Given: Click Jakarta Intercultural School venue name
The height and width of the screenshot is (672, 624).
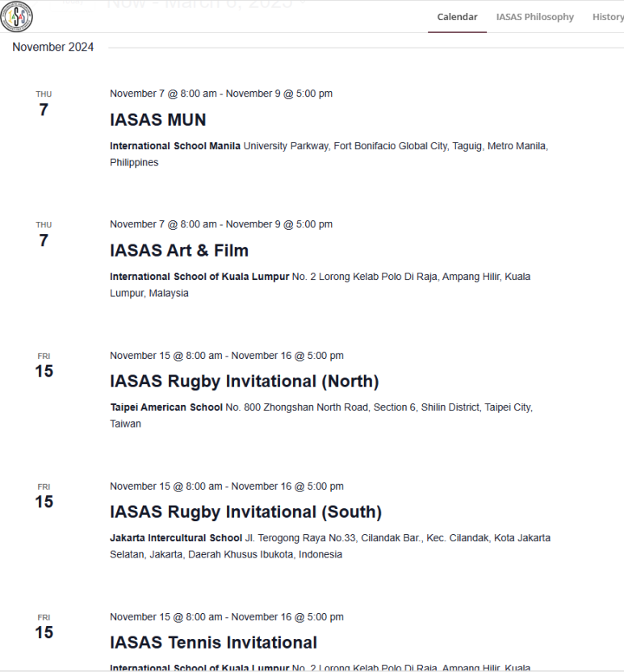Looking at the screenshot, I should tap(176, 538).
